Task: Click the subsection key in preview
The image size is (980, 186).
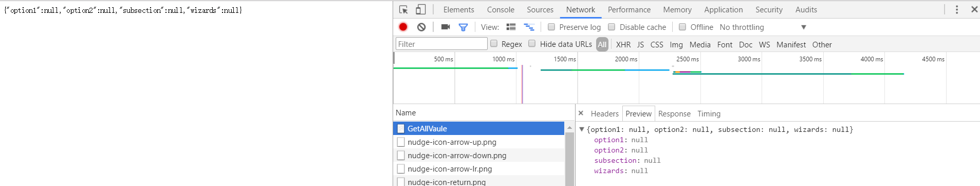Action: (615, 160)
